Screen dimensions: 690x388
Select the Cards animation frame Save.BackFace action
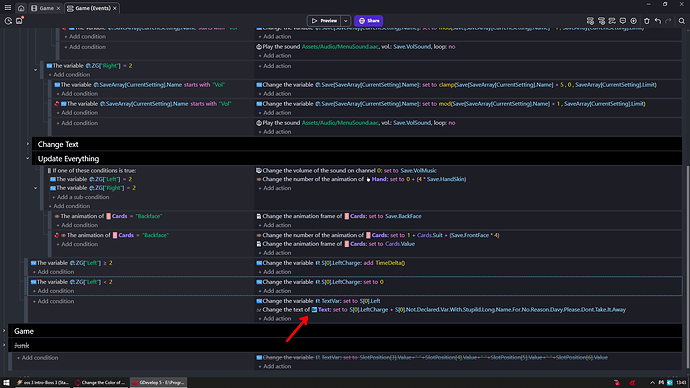coord(339,216)
